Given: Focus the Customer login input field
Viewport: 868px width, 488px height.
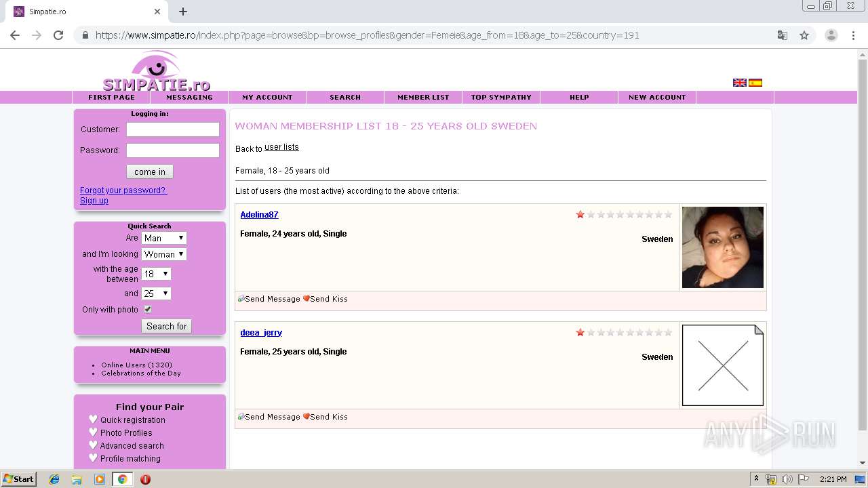Looking at the screenshot, I should click(173, 129).
